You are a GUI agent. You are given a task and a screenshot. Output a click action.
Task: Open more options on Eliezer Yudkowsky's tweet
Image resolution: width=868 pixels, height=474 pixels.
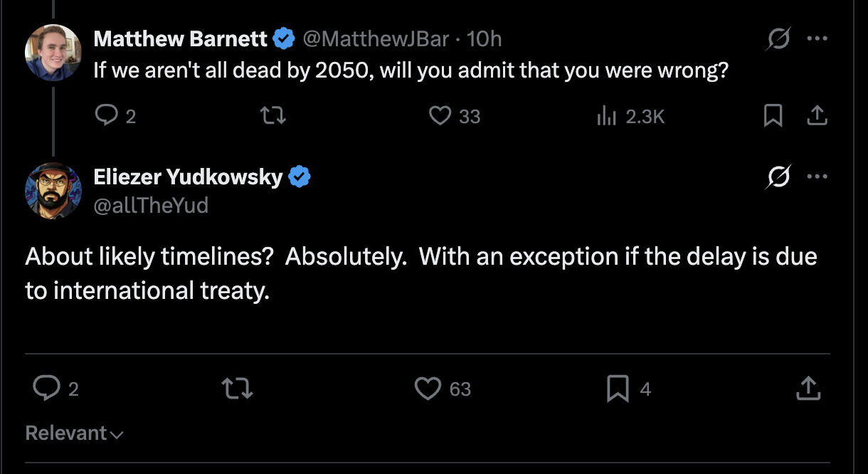(x=817, y=177)
